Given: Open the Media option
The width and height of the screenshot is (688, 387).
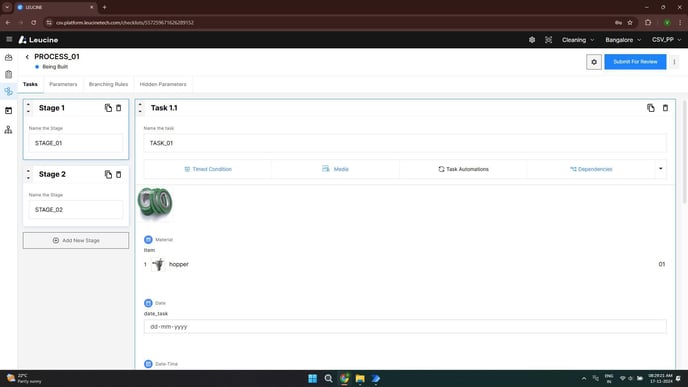Looking at the screenshot, I should [x=335, y=169].
